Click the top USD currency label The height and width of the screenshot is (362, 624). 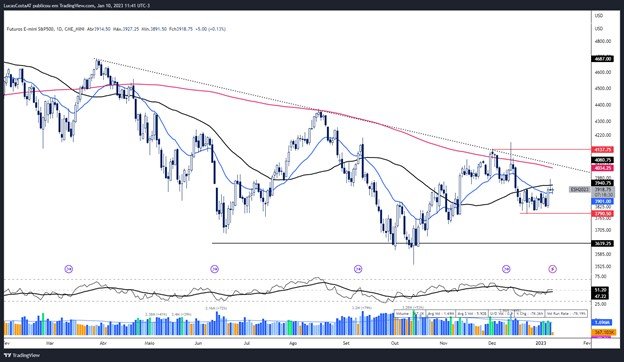coord(599,16)
